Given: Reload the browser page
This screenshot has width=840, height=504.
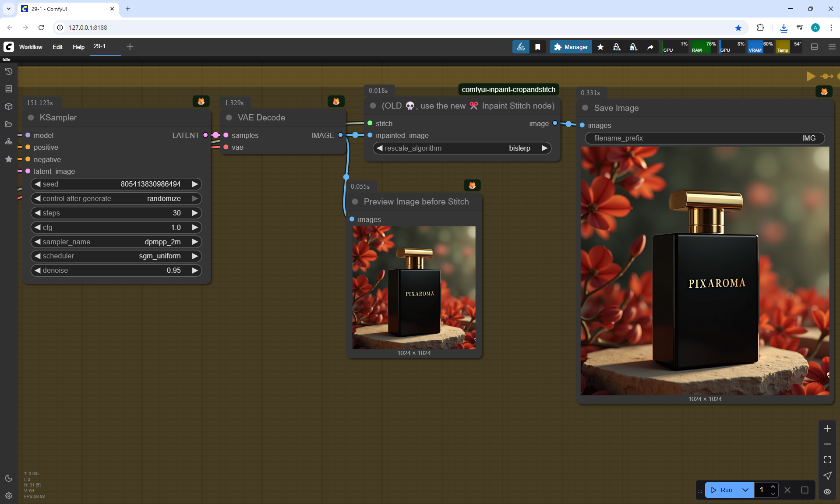Looking at the screenshot, I should [x=41, y=28].
